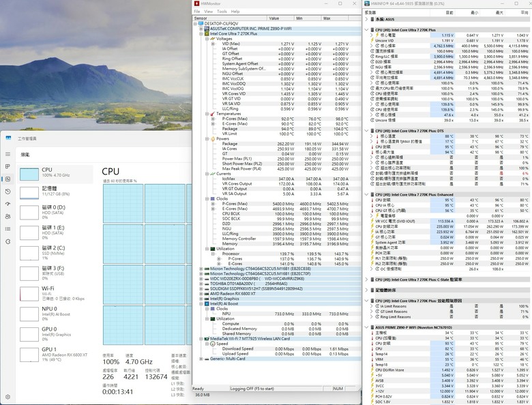Expand WDC WD20EZRX drive node
The height and width of the screenshot is (405, 532).
(201, 279)
